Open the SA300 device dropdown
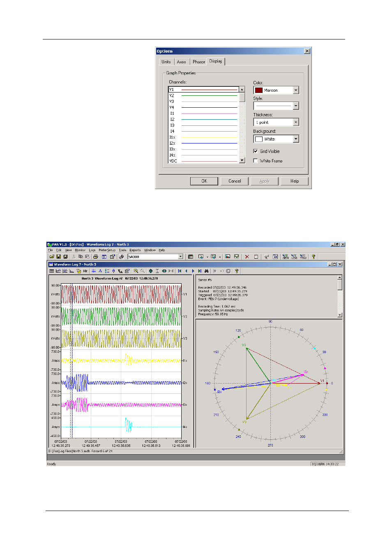This screenshot has height=555, width=392. (x=180, y=257)
